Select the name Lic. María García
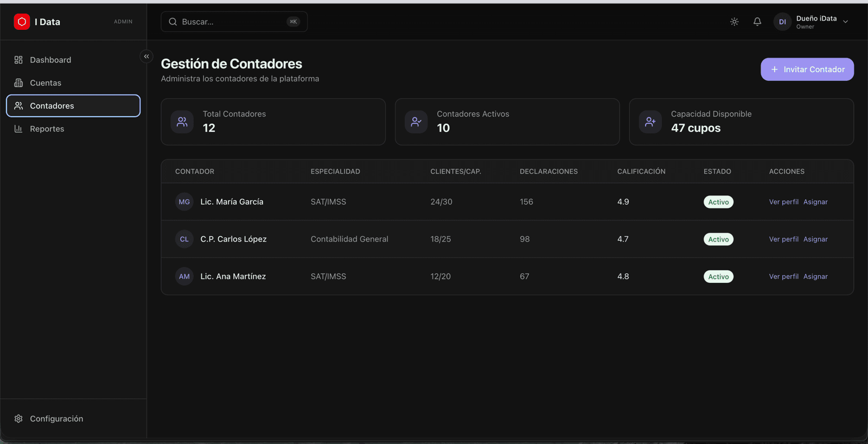The image size is (868, 444). pos(232,202)
